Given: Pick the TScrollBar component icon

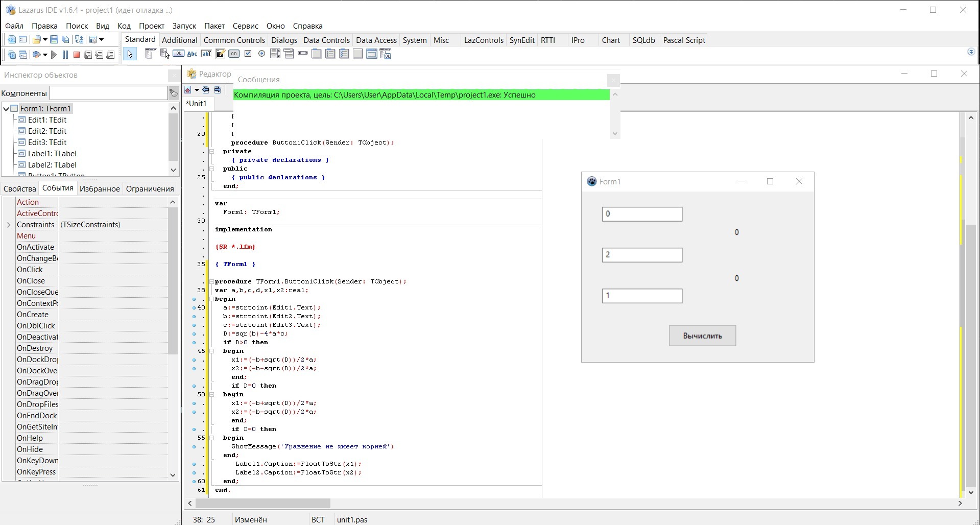Looking at the screenshot, I should click(x=303, y=54).
